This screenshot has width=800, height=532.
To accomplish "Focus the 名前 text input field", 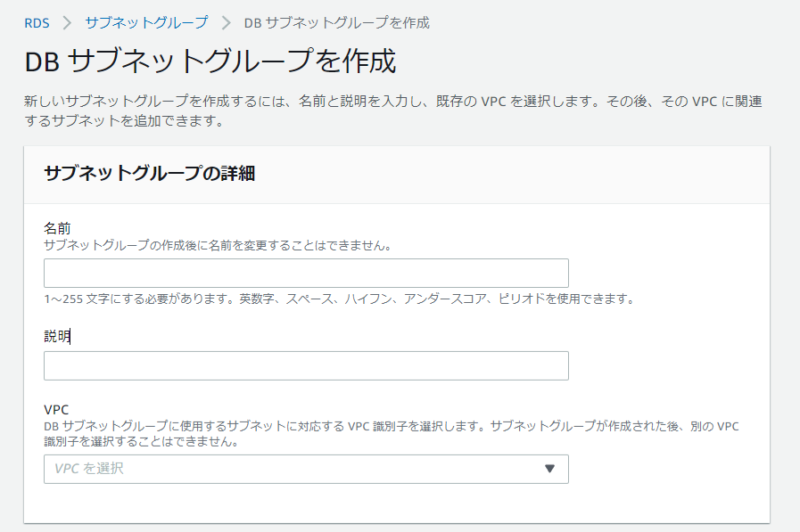I will click(306, 273).
